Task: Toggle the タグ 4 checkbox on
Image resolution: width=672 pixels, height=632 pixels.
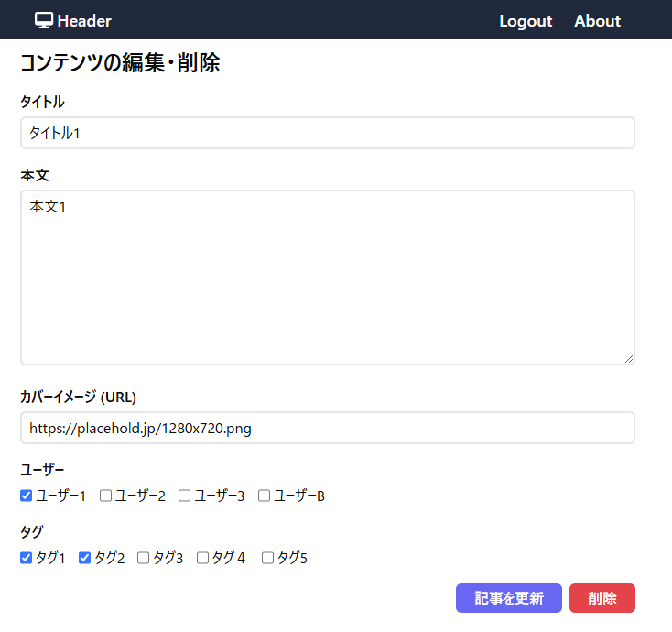Action: click(x=202, y=558)
